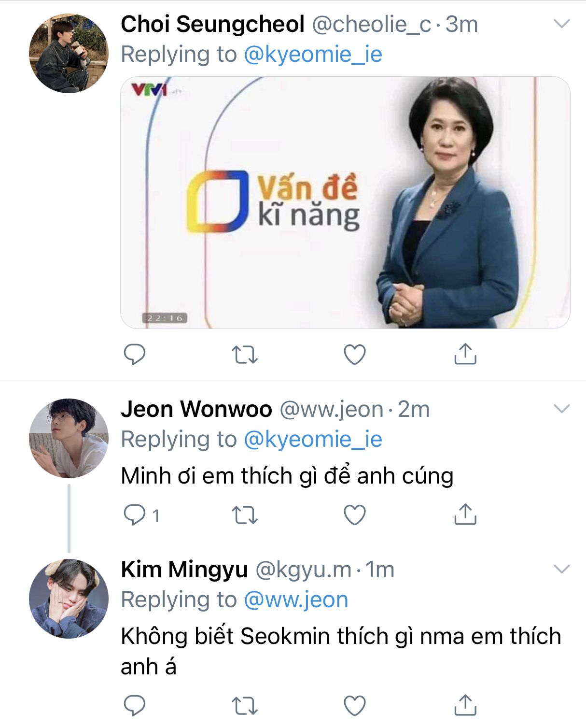Like Jeon Wonwoo's tweet
The width and height of the screenshot is (586, 728).
point(355,515)
